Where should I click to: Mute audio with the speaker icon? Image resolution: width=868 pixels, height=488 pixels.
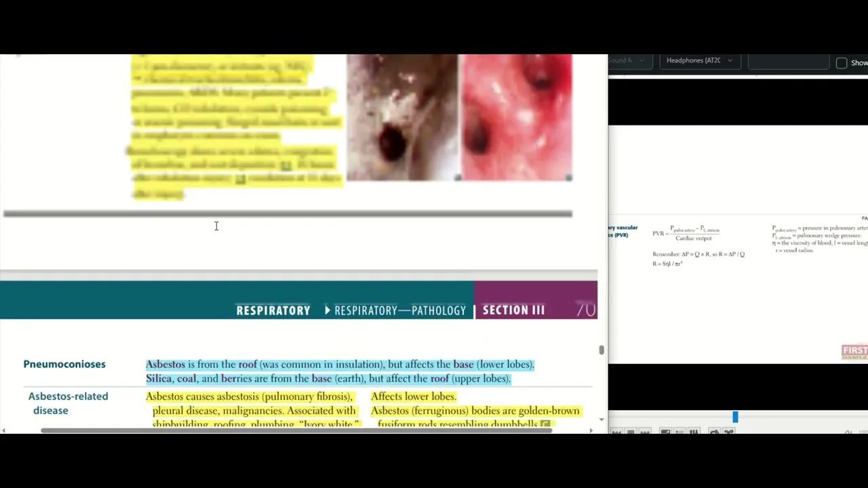pos(848,431)
